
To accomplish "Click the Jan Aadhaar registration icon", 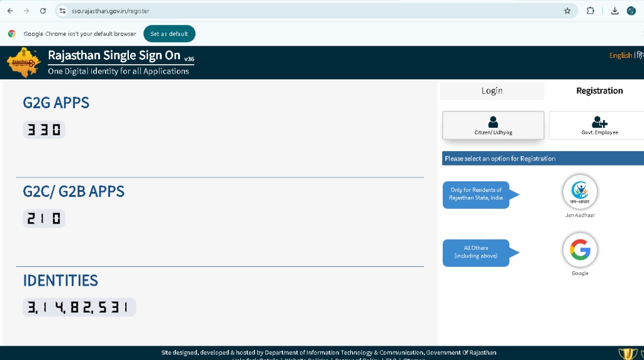I will [x=580, y=192].
